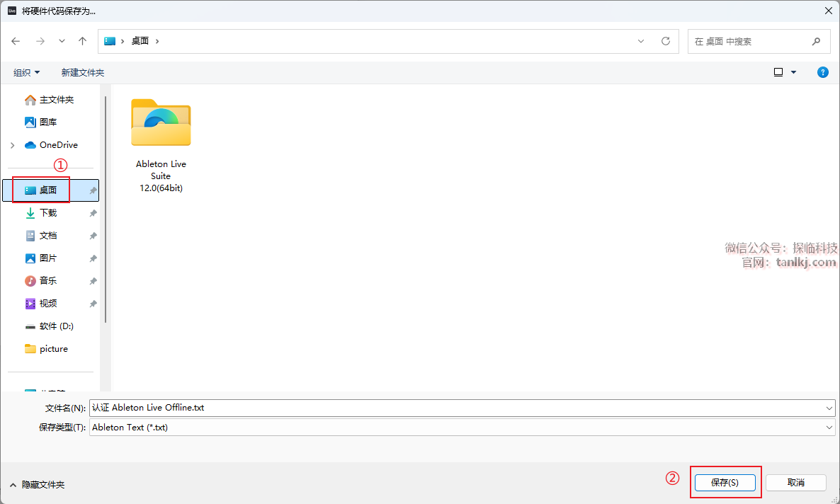
Task: Select 桌面 in the navigation pane
Action: point(48,190)
